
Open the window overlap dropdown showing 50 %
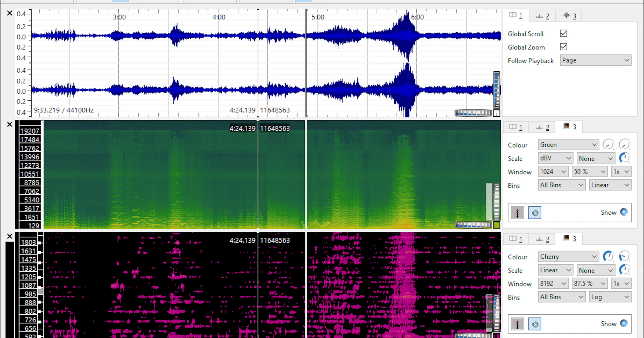click(x=590, y=172)
